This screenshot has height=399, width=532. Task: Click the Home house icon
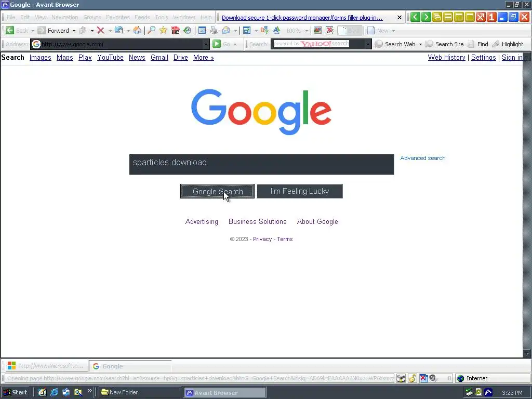(137, 31)
